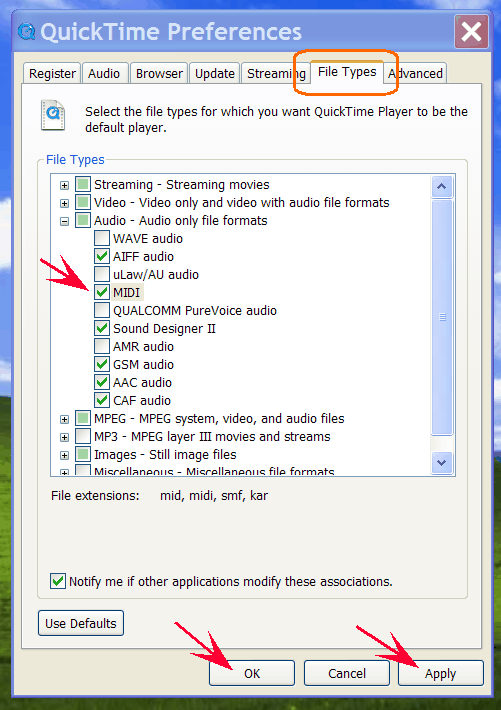Select 'Audio - Audio only file formats' row
The image size is (501, 710).
pos(180,221)
